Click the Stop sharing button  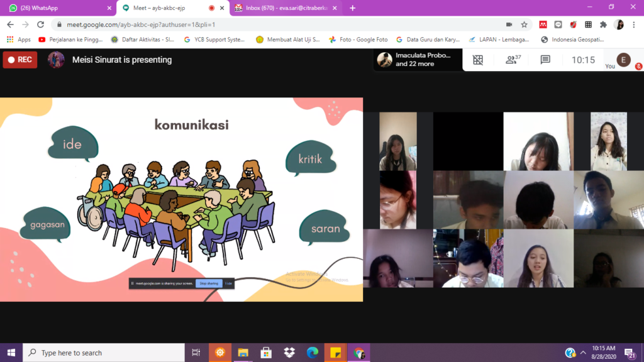(x=209, y=283)
